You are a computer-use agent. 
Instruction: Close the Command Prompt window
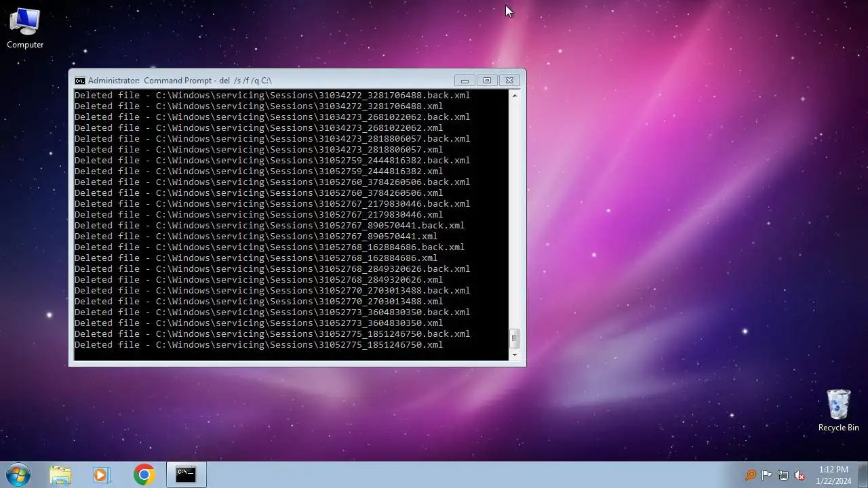pos(510,80)
